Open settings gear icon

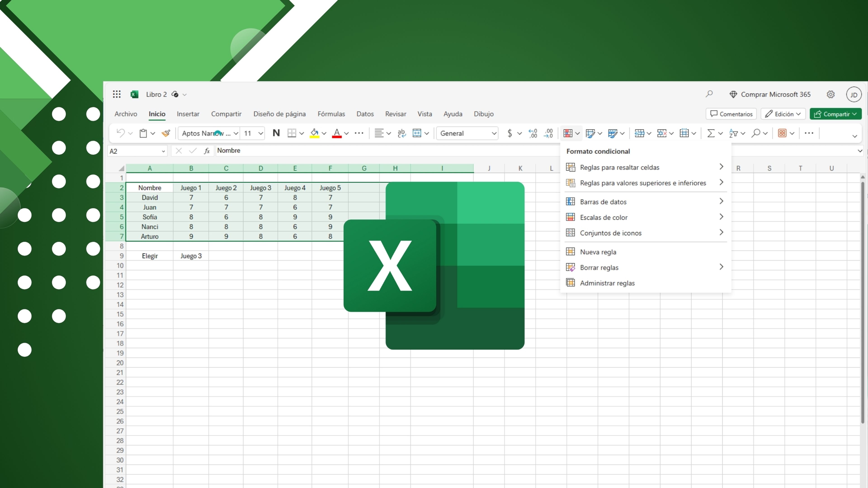click(831, 94)
